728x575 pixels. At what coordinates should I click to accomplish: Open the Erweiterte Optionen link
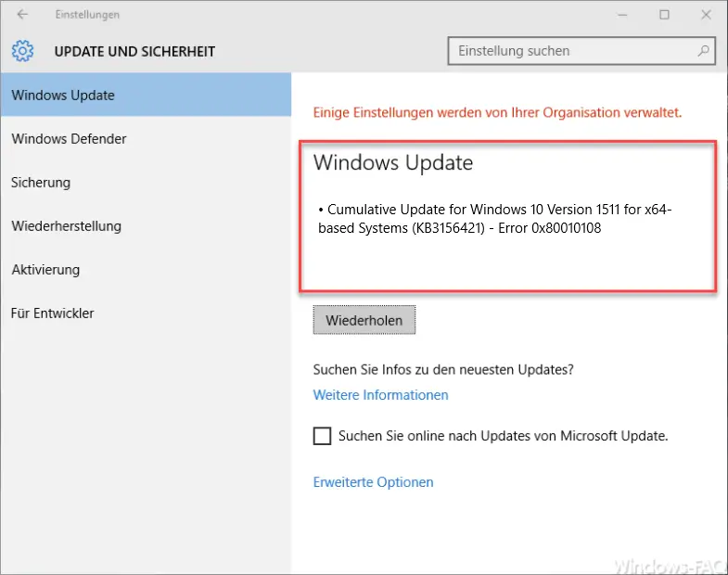(374, 482)
